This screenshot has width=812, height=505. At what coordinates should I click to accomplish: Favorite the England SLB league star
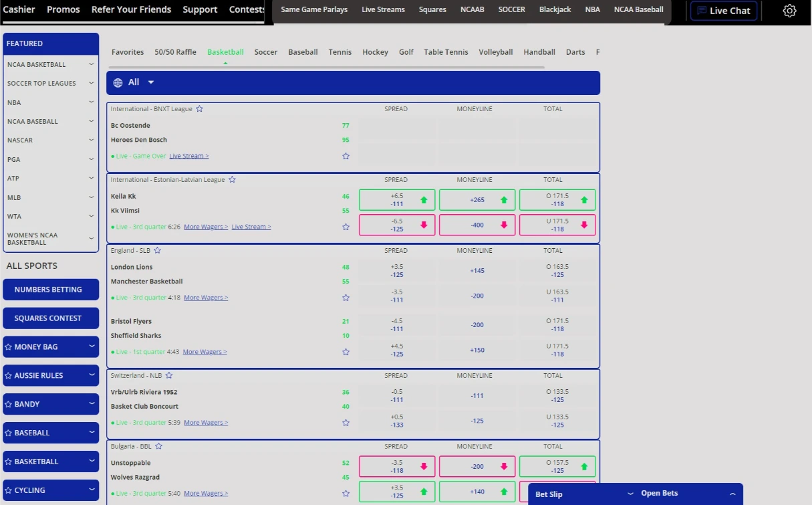[157, 251]
